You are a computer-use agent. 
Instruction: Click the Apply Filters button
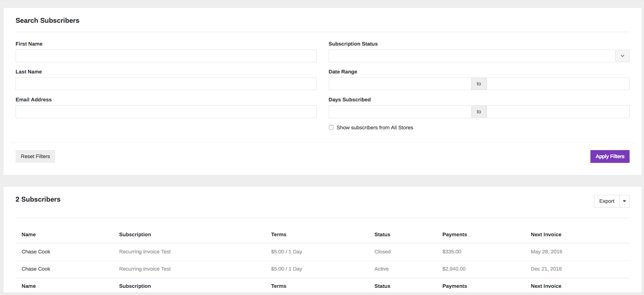coord(610,157)
